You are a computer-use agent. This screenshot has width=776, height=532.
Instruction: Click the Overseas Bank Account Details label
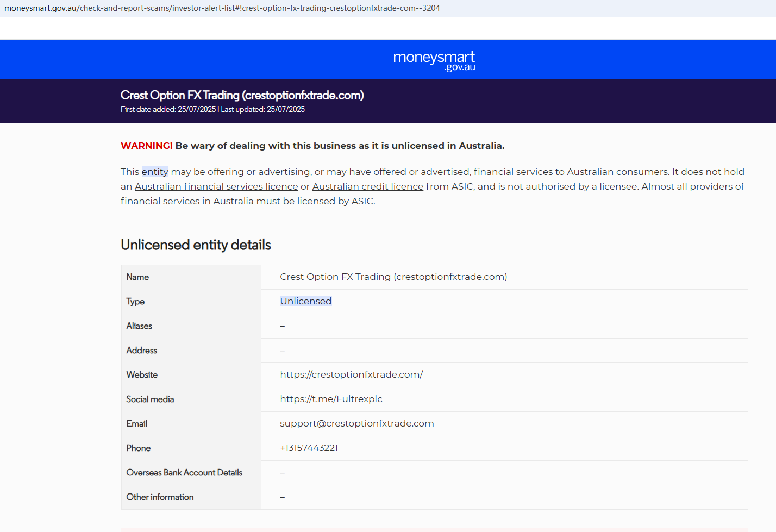pyautogui.click(x=184, y=473)
